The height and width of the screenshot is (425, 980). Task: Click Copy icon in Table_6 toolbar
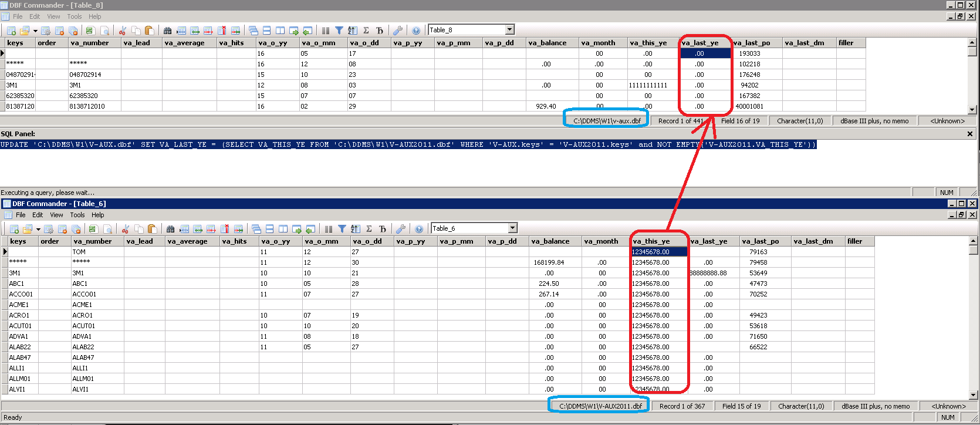(139, 229)
